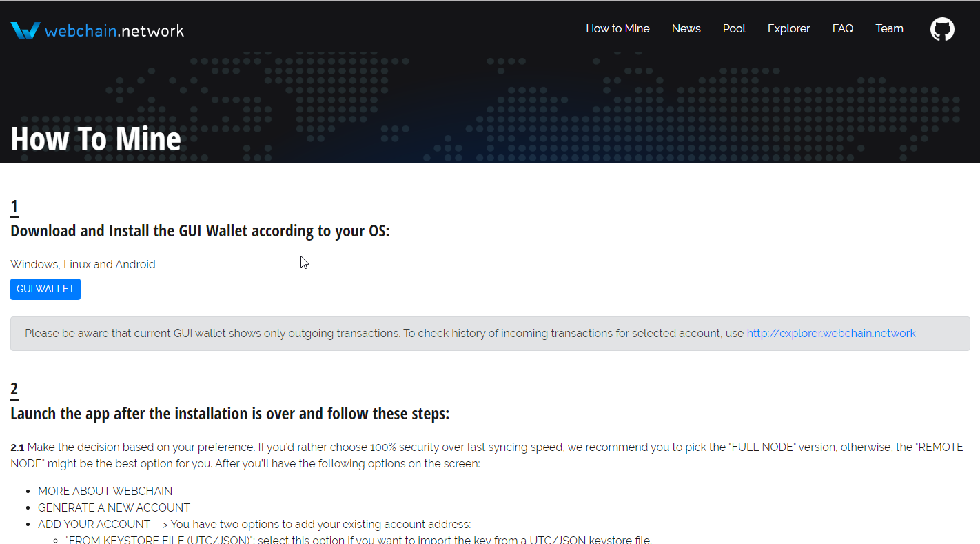
Task: Open the FAQ menu item
Action: (843, 28)
